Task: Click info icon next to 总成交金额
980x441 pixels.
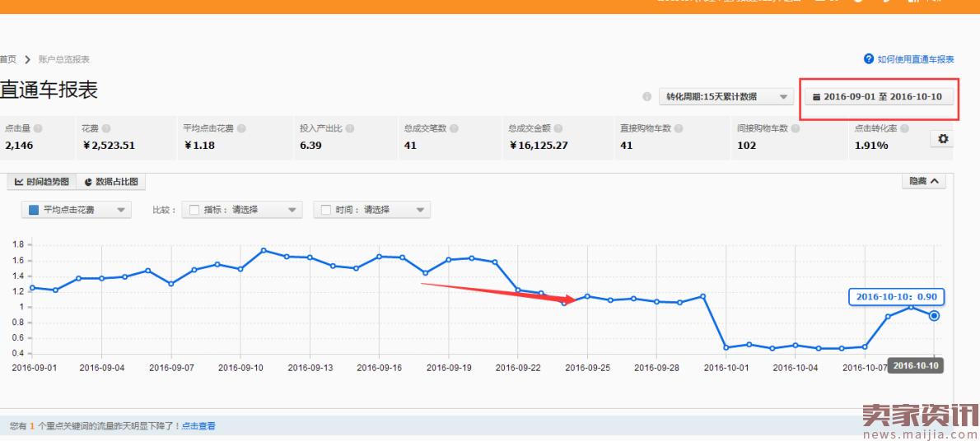Action: point(558,128)
